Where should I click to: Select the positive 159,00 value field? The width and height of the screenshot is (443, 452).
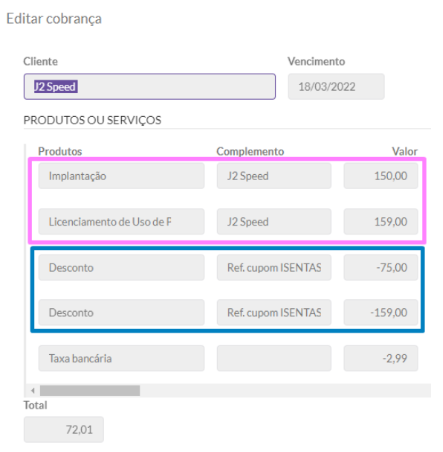pyautogui.click(x=381, y=221)
